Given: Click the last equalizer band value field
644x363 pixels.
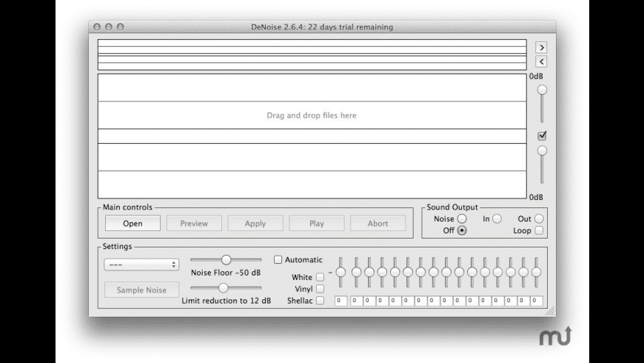Looking at the screenshot, I should [537, 301].
